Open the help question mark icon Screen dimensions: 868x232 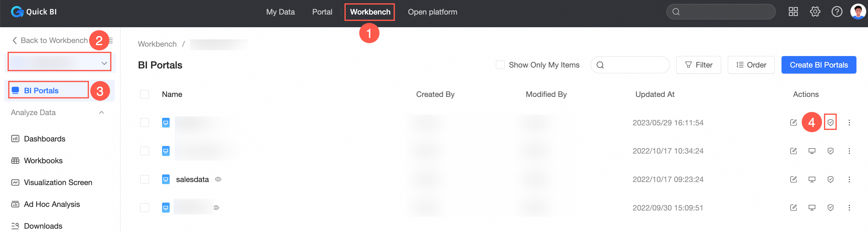pos(837,12)
